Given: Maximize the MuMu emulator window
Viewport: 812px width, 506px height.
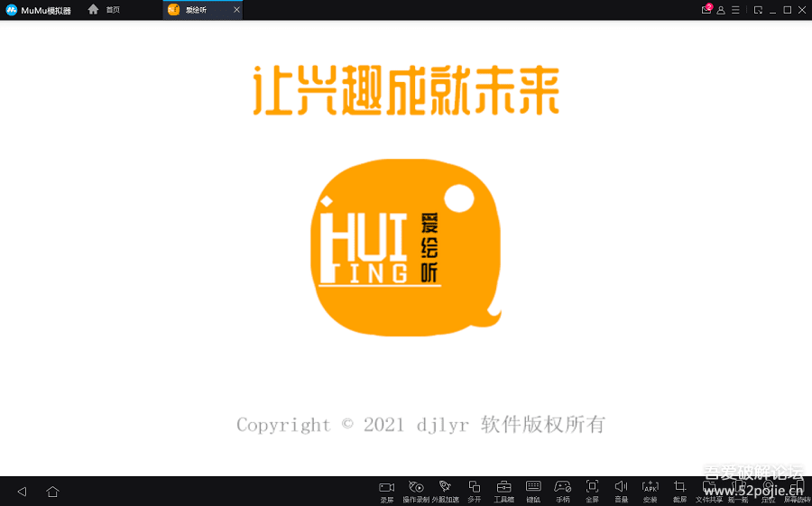Looking at the screenshot, I should click(x=788, y=10).
